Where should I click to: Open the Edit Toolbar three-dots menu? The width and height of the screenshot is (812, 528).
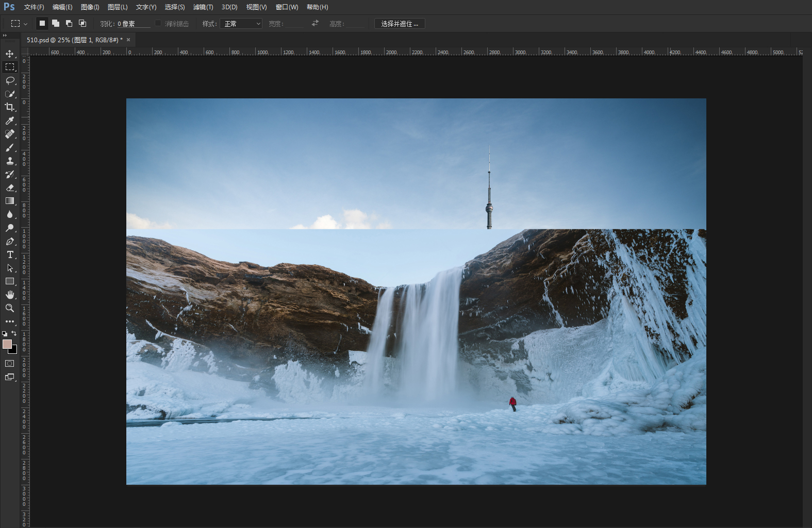click(10, 321)
